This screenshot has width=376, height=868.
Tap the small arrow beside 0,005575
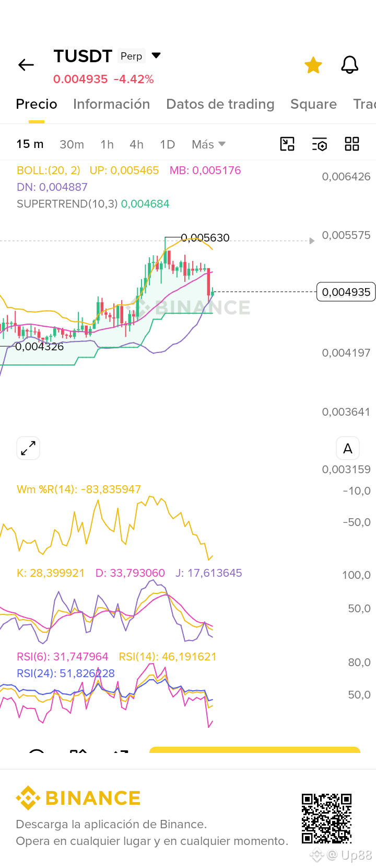point(312,241)
